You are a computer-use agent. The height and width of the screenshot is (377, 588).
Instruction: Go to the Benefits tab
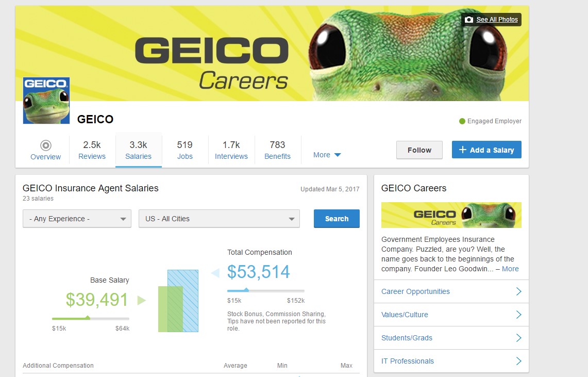(277, 150)
